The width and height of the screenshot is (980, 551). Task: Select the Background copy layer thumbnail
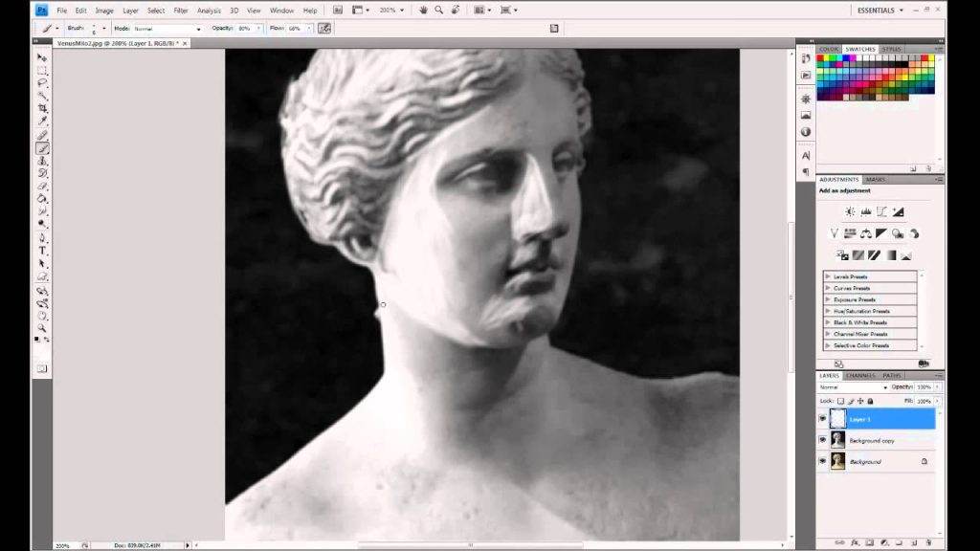click(x=837, y=440)
